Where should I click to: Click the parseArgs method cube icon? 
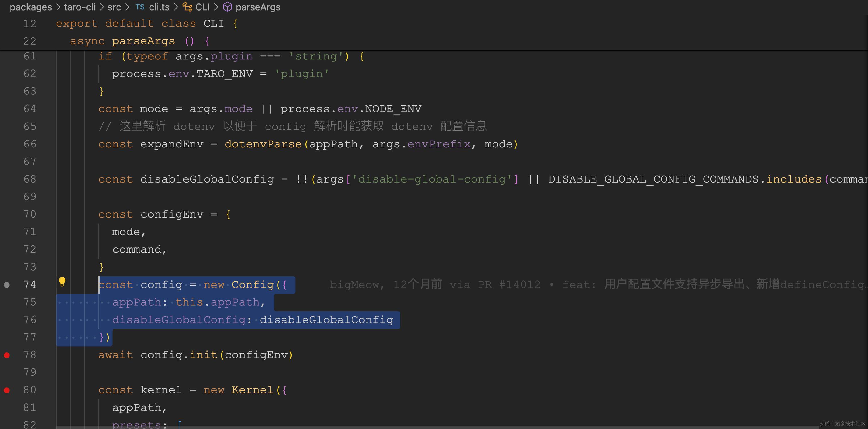228,7
